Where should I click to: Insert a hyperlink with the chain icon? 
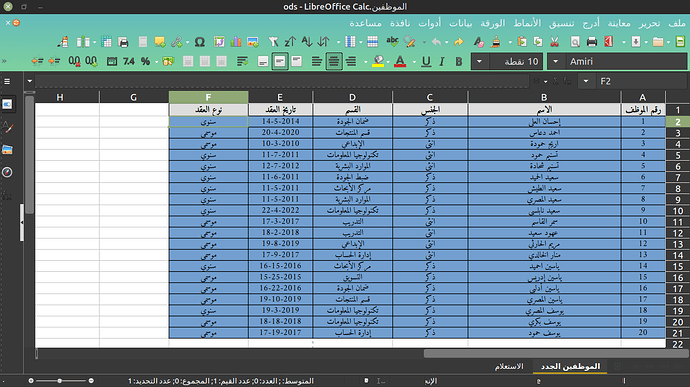(176, 42)
